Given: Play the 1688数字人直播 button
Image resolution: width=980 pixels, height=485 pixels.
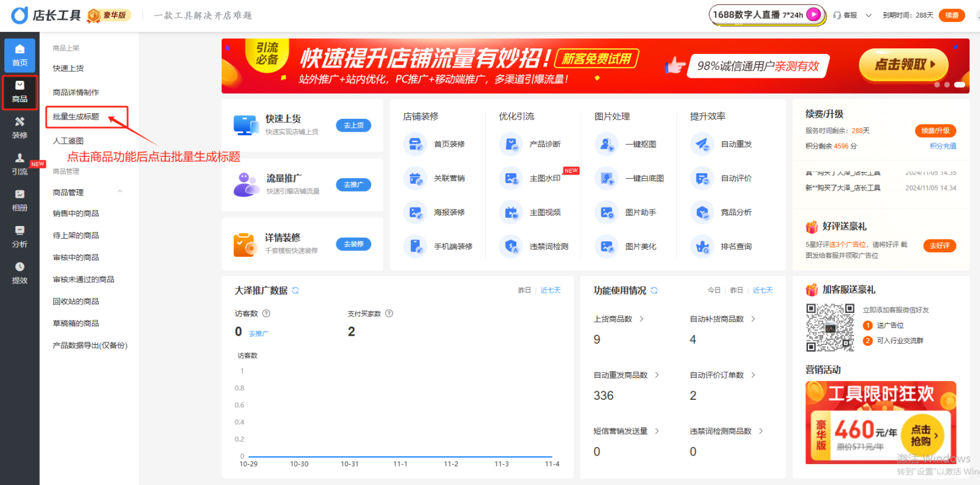Looking at the screenshot, I should tap(813, 14).
